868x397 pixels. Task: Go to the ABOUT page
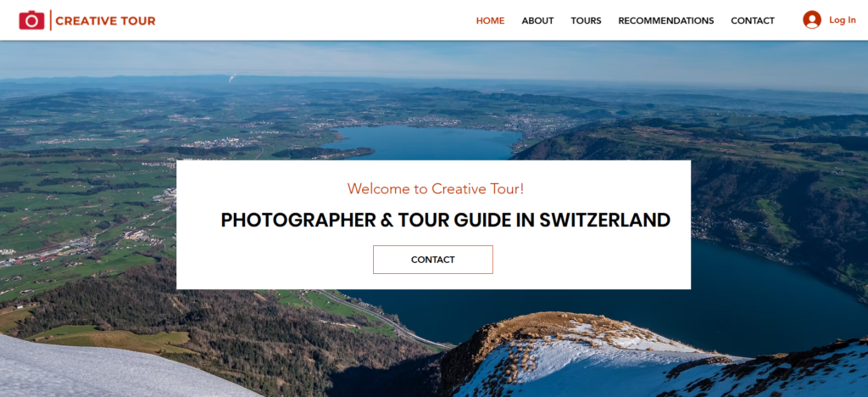click(x=537, y=20)
